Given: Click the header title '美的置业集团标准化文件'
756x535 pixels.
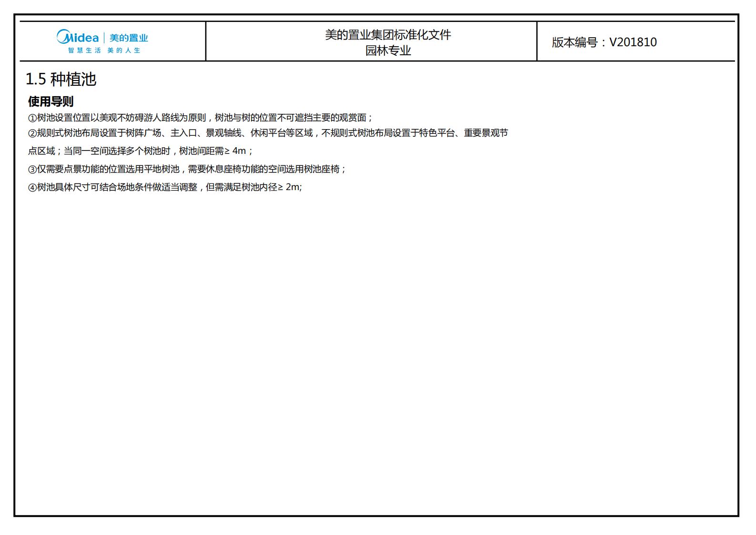Looking at the screenshot, I should coord(388,35).
